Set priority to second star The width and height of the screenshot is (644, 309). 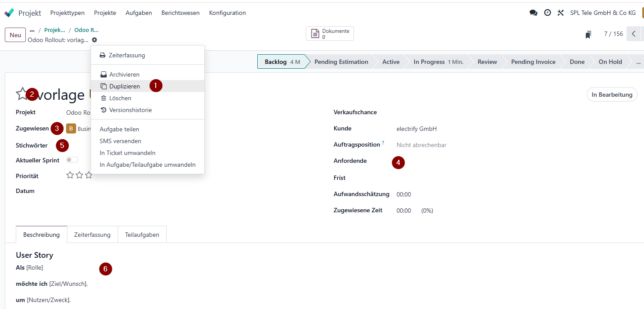79,175
